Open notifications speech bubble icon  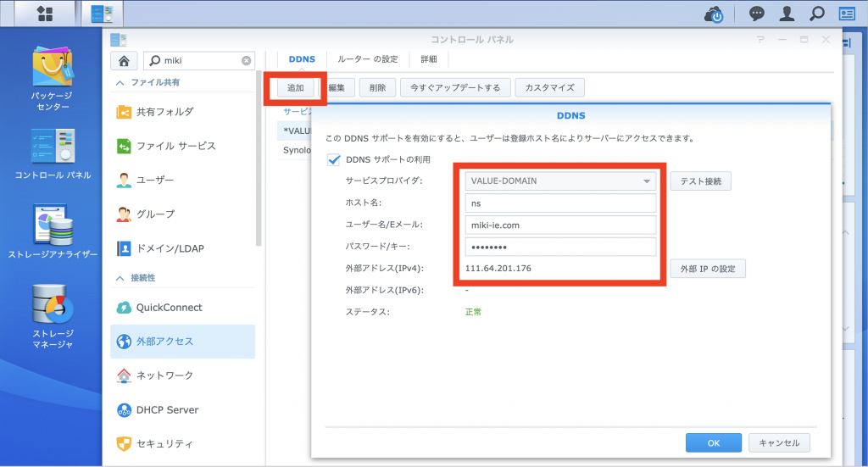click(757, 14)
